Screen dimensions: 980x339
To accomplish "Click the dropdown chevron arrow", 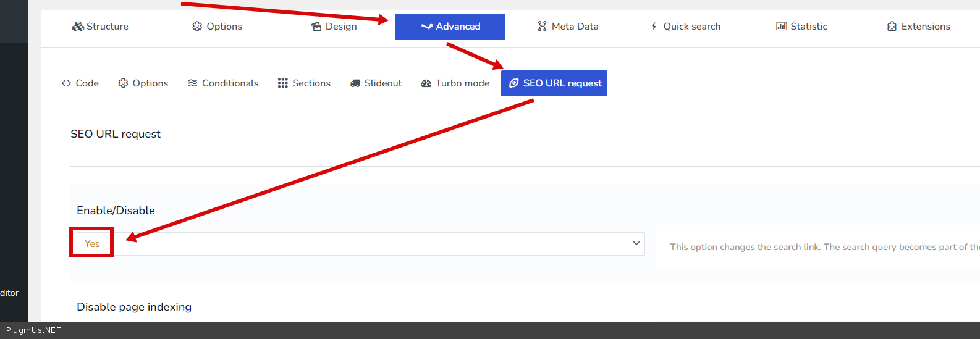I will (636, 243).
